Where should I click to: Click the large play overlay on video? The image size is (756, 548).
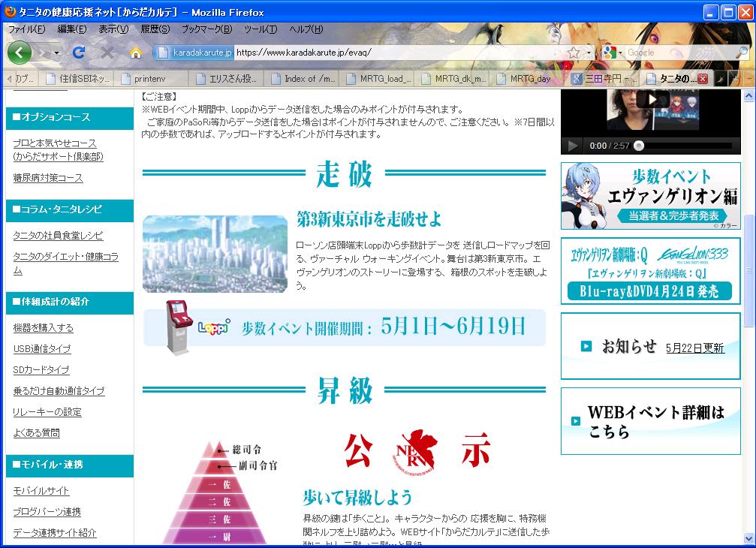coord(652,100)
